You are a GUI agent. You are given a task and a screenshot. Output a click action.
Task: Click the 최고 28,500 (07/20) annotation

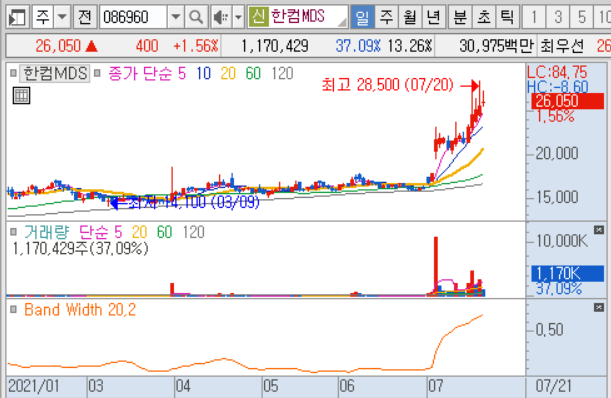(x=388, y=85)
